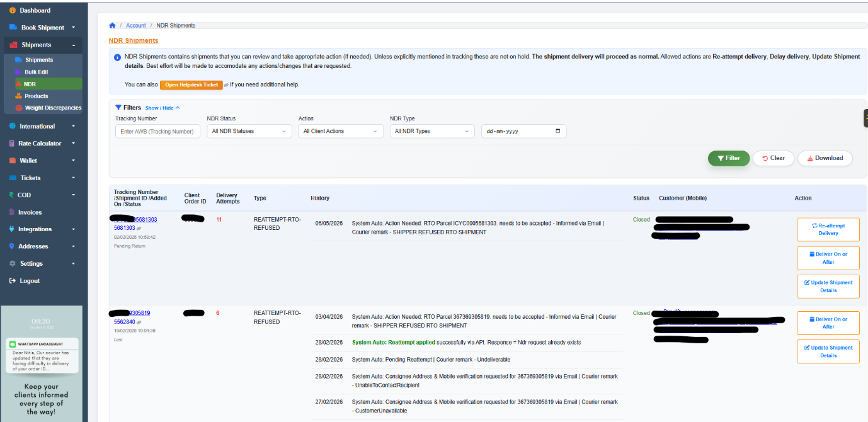This screenshot has width=868, height=422.
Task: Click the Wallet icon in the sidebar
Action: [x=13, y=161]
